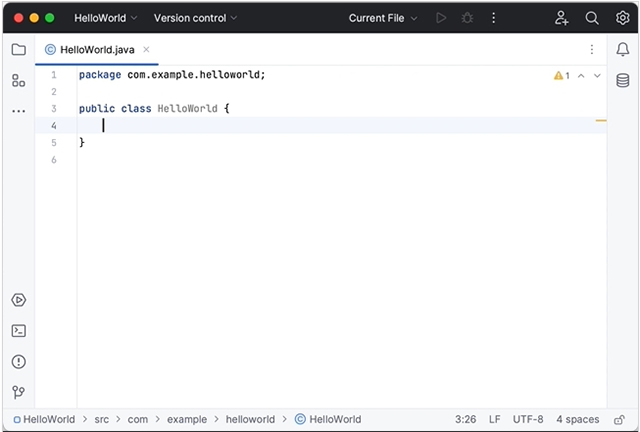Open the Current File run configuration dropdown
The height and width of the screenshot is (432, 640).
coord(383,18)
